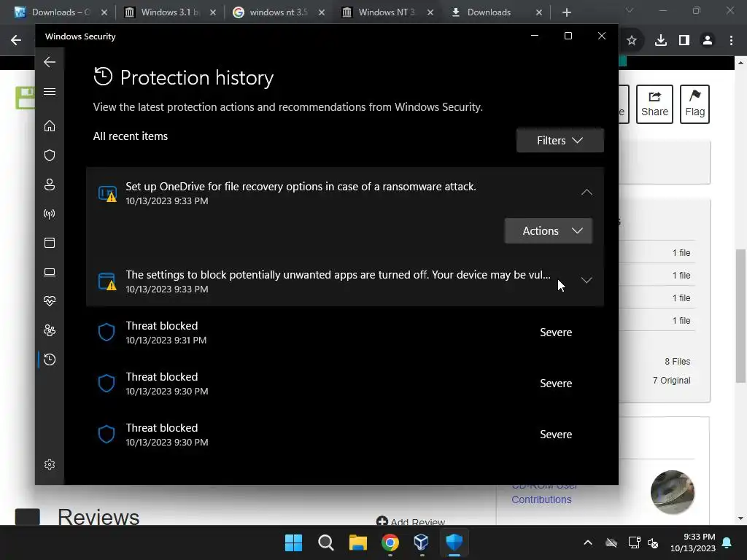
Task: Open Chrome from the taskbar
Action: pyautogui.click(x=390, y=542)
